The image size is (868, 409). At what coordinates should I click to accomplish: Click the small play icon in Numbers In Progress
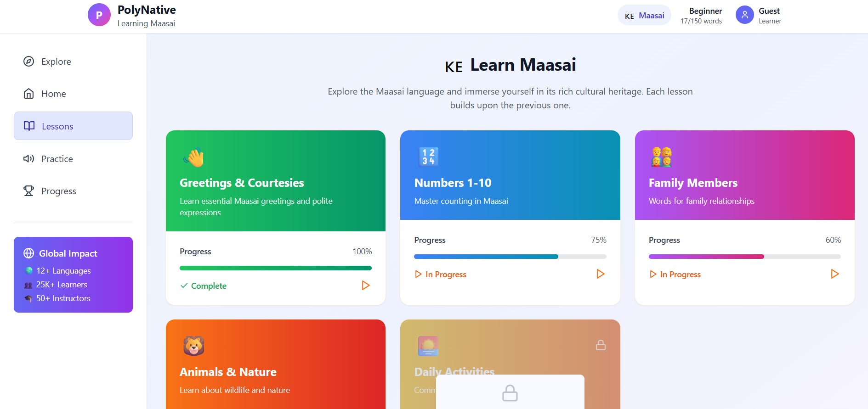click(418, 274)
